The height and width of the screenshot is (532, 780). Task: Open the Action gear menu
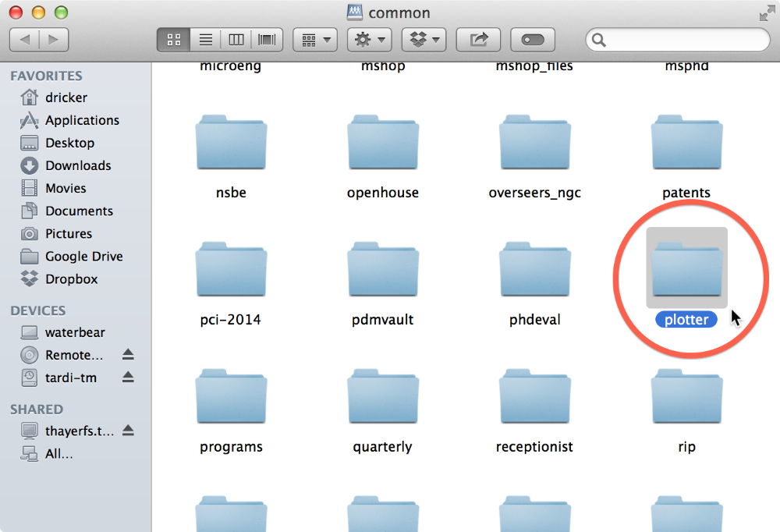coord(370,40)
